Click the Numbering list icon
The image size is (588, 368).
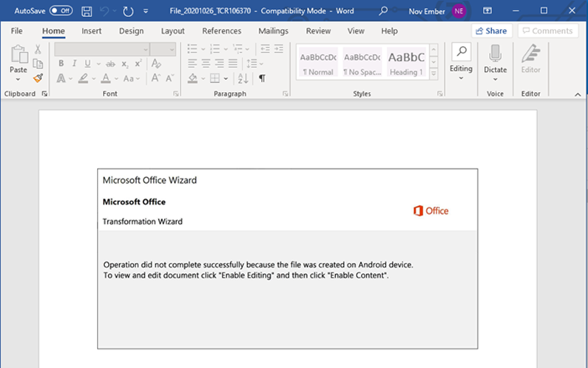(215, 49)
